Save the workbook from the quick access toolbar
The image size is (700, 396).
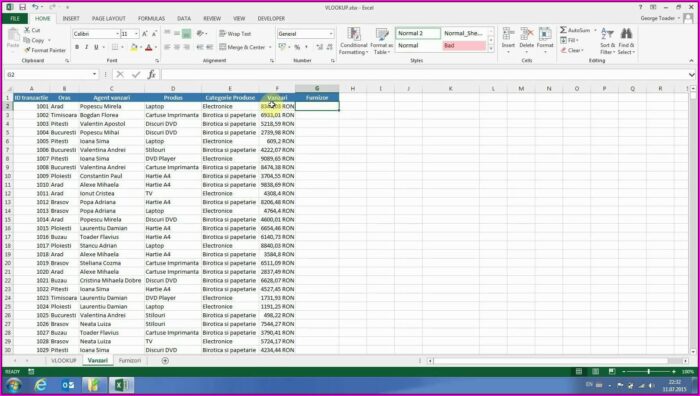(22, 7)
